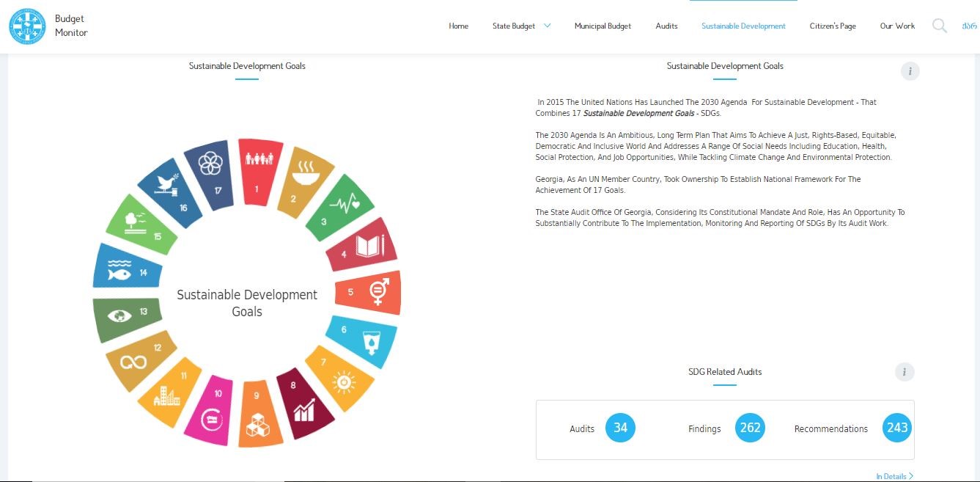Navigate to the Audits page
Screen dimensions: 980x482
point(666,26)
